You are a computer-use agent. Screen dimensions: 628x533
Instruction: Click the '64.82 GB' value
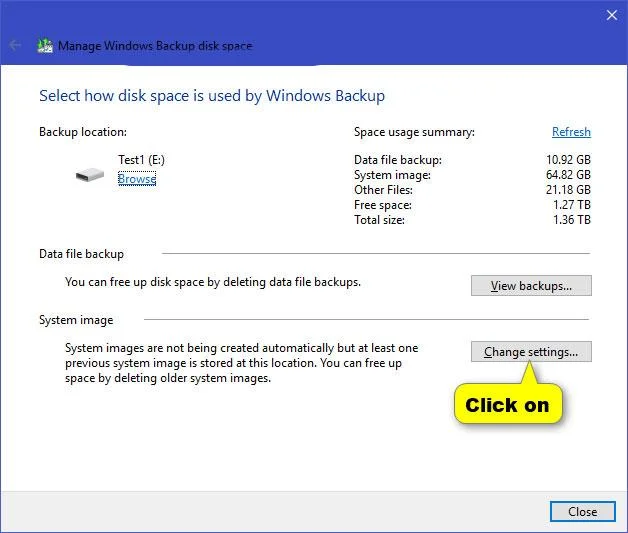(568, 175)
